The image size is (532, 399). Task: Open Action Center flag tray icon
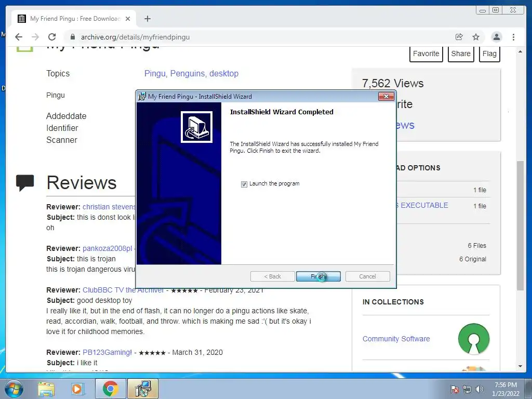(455, 389)
